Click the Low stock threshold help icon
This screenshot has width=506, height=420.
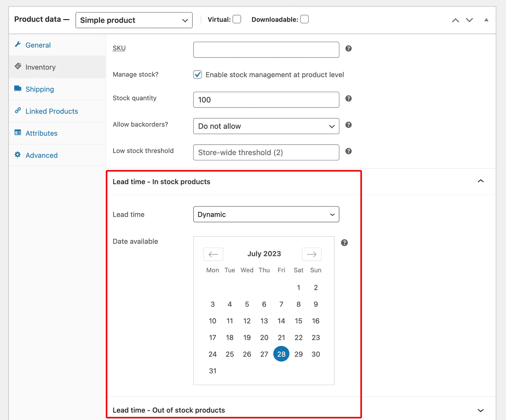pyautogui.click(x=348, y=151)
